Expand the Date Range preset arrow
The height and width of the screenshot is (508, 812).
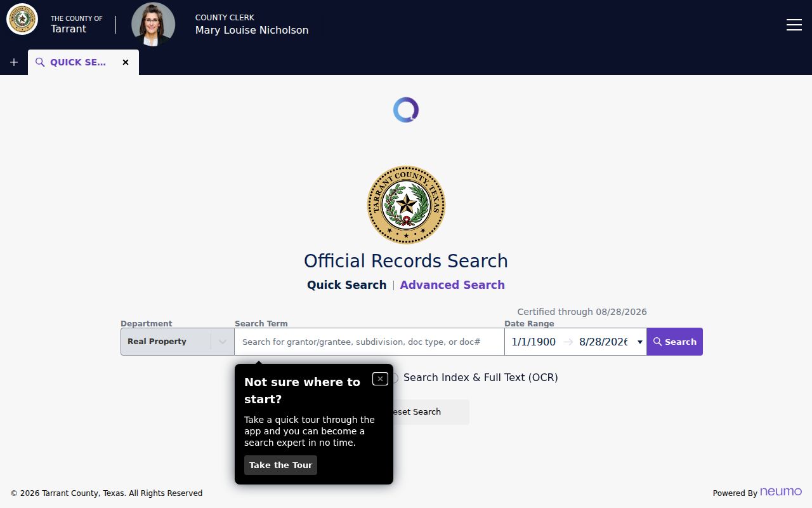(639, 342)
